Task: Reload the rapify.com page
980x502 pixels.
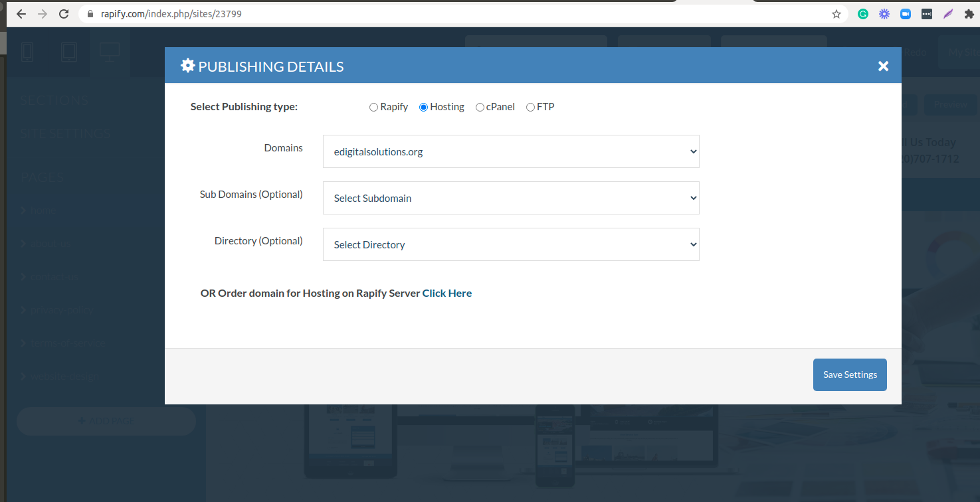Action: tap(64, 14)
